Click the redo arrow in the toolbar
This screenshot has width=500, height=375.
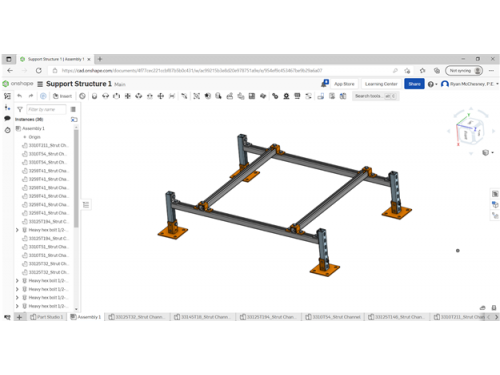click(31, 96)
